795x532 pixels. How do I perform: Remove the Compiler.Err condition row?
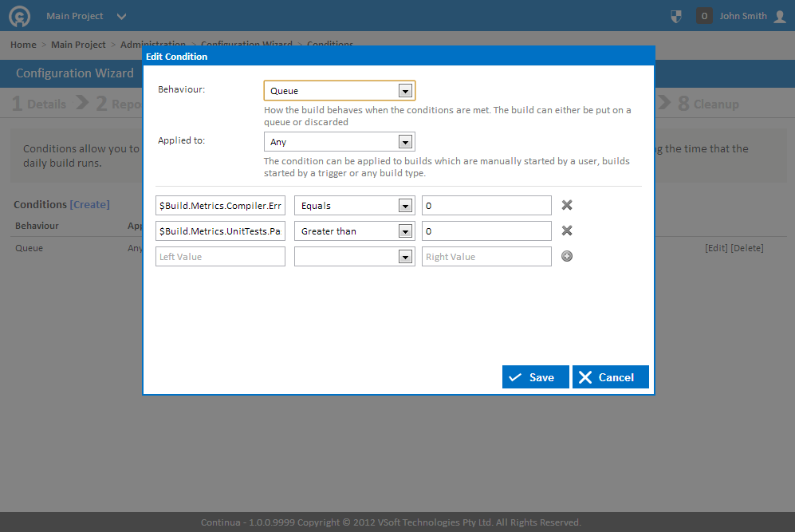(x=567, y=205)
